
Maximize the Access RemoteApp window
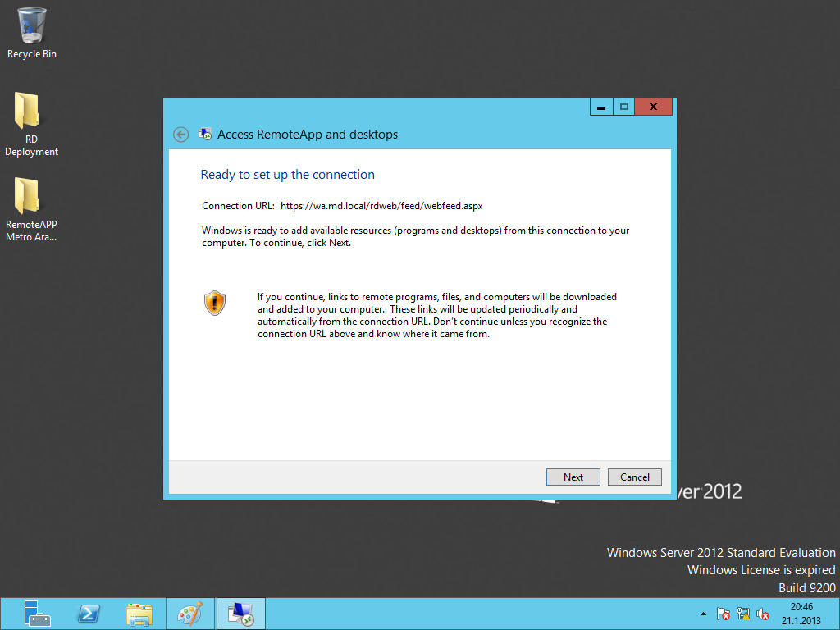coord(624,107)
